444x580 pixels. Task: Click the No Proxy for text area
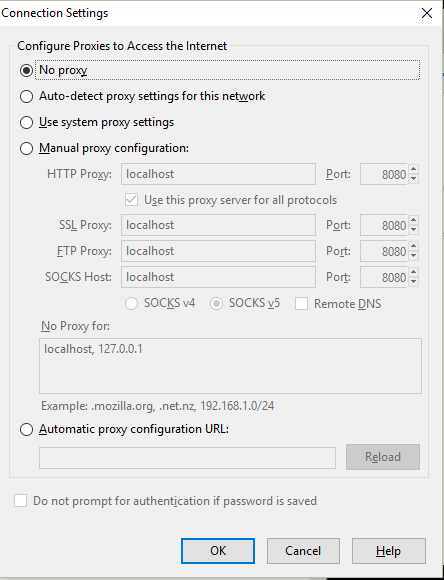click(x=230, y=366)
